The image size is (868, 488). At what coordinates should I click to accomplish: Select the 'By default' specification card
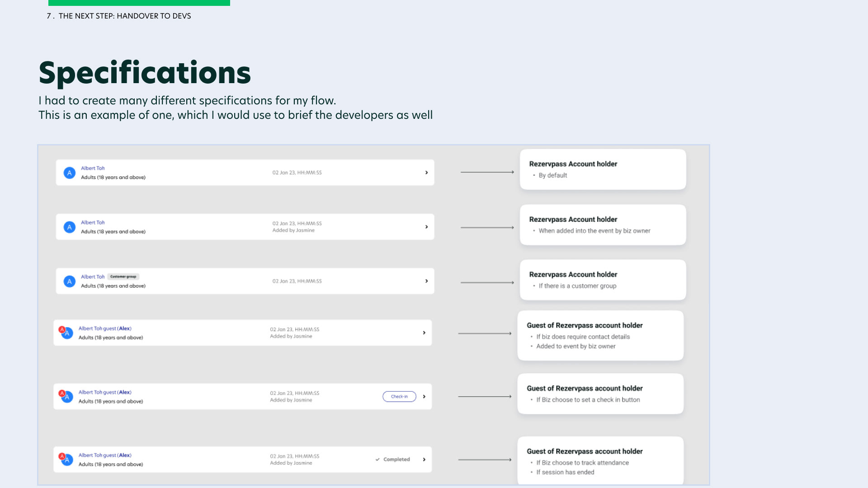click(603, 169)
